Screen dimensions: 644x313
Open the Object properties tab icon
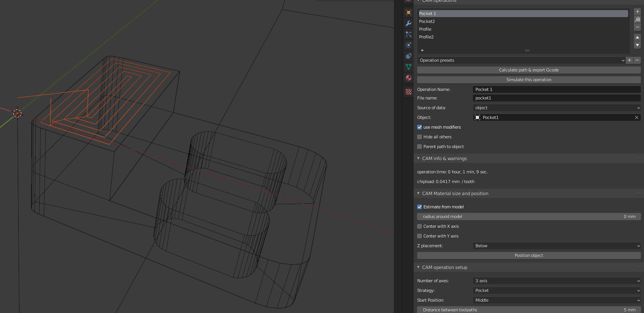pos(408,12)
